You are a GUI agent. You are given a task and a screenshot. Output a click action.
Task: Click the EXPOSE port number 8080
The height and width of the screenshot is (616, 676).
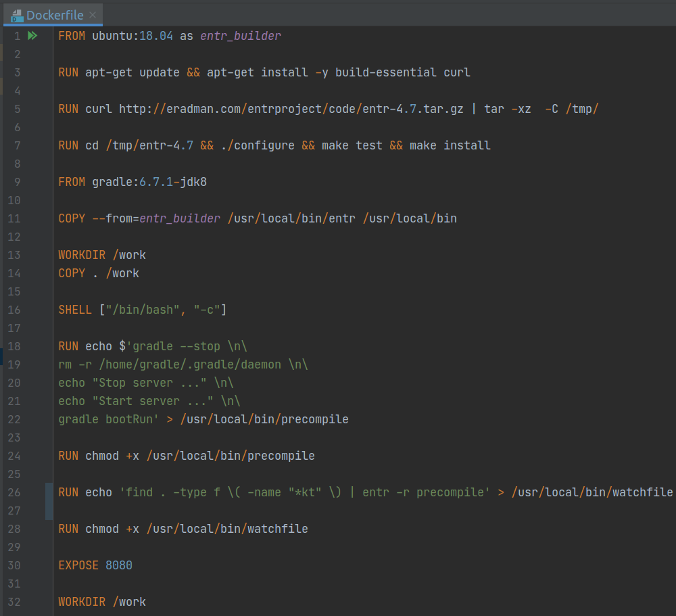pos(119,565)
